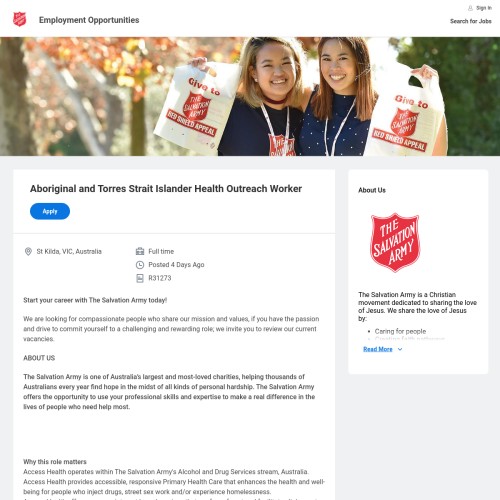Click the R31273 job reference number
This screenshot has height=500, width=500.
160,278
